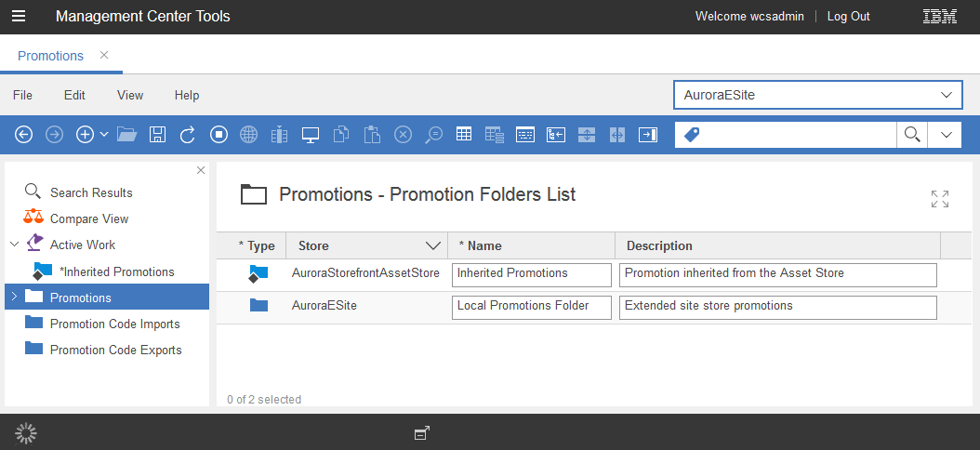Open the Help menu
Viewport: 980px width, 450px height.
[x=187, y=95]
